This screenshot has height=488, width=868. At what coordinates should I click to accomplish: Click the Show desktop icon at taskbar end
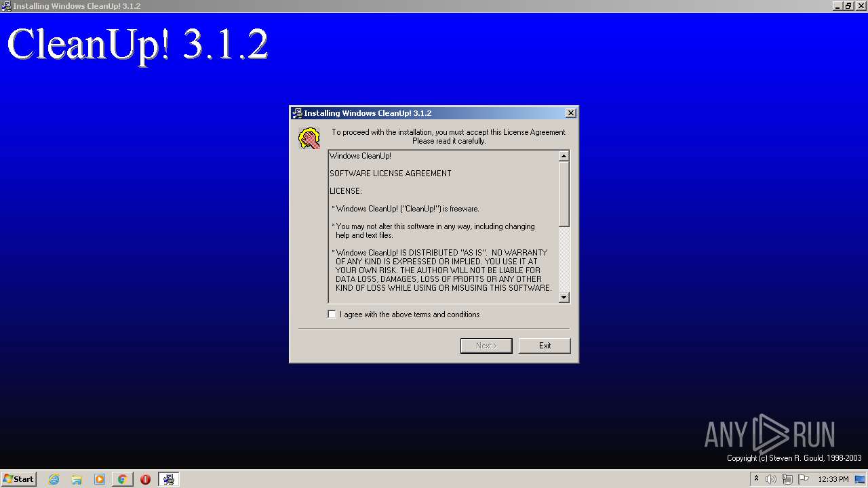pyautogui.click(x=861, y=479)
